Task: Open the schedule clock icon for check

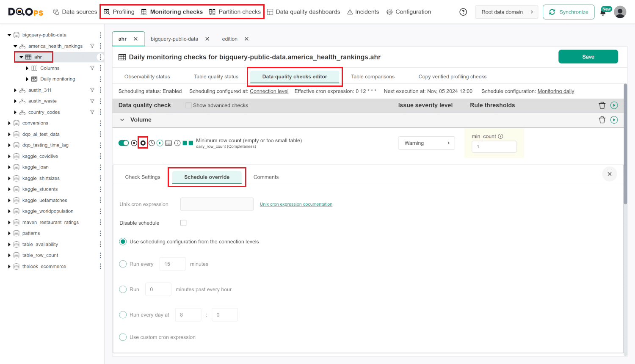Action: pos(152,143)
